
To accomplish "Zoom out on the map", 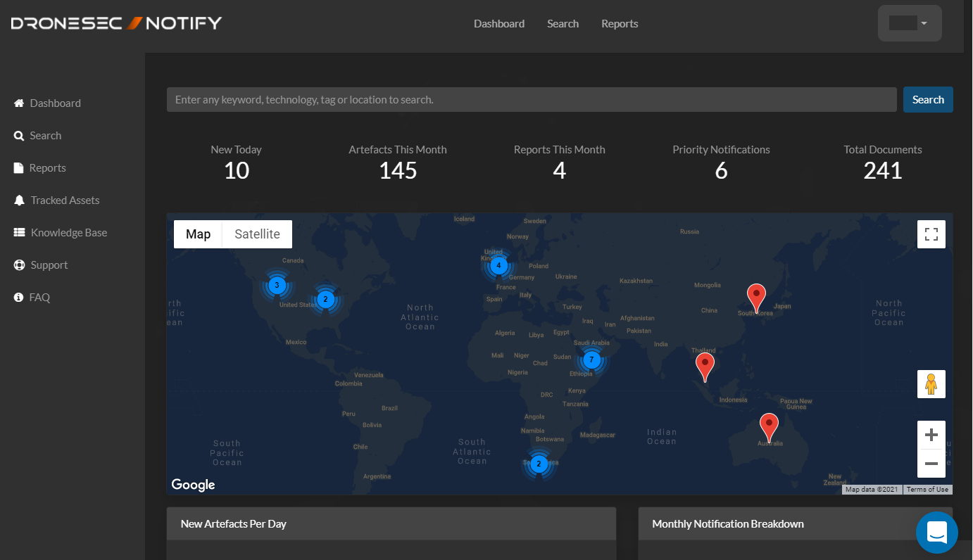I will point(931,464).
